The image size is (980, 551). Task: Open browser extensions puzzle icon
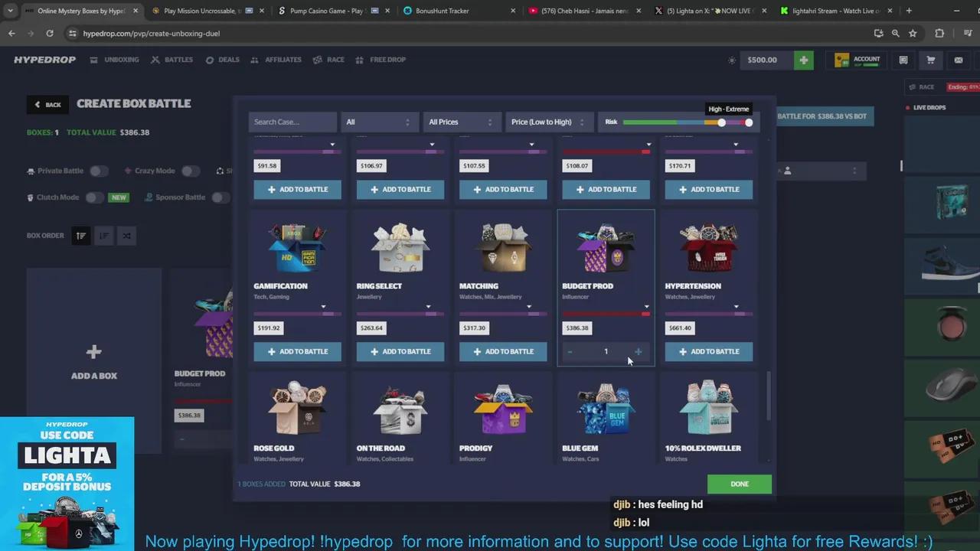939,34
